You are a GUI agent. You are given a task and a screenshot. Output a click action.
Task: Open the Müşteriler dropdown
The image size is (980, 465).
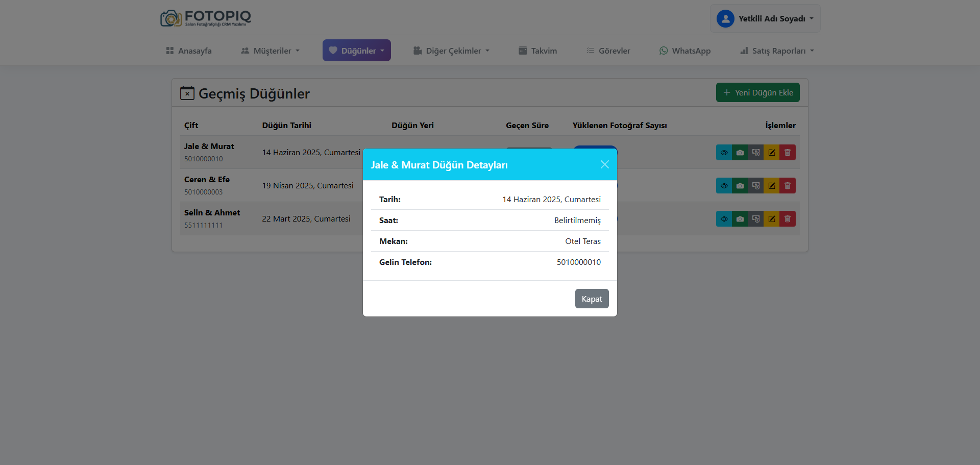[x=270, y=51]
